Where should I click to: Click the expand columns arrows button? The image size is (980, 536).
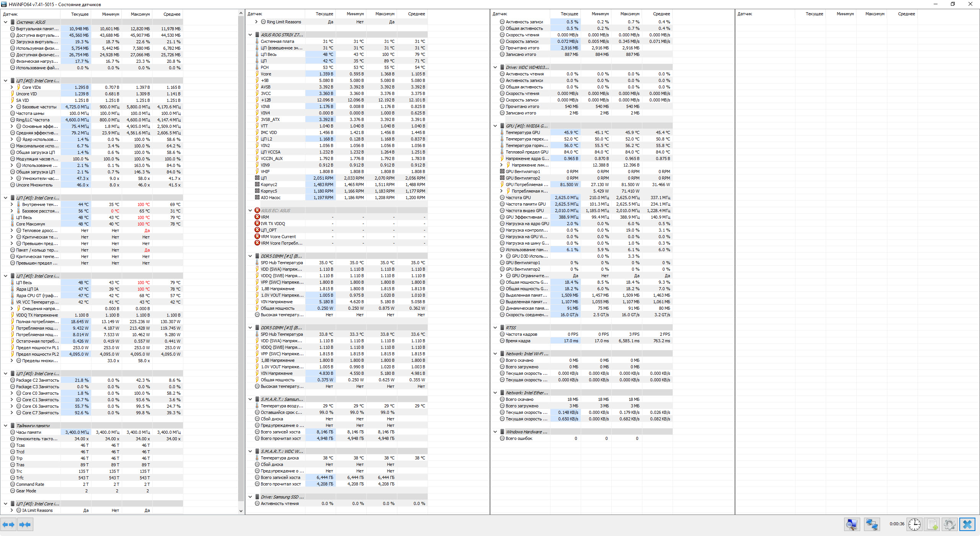(x=8, y=524)
